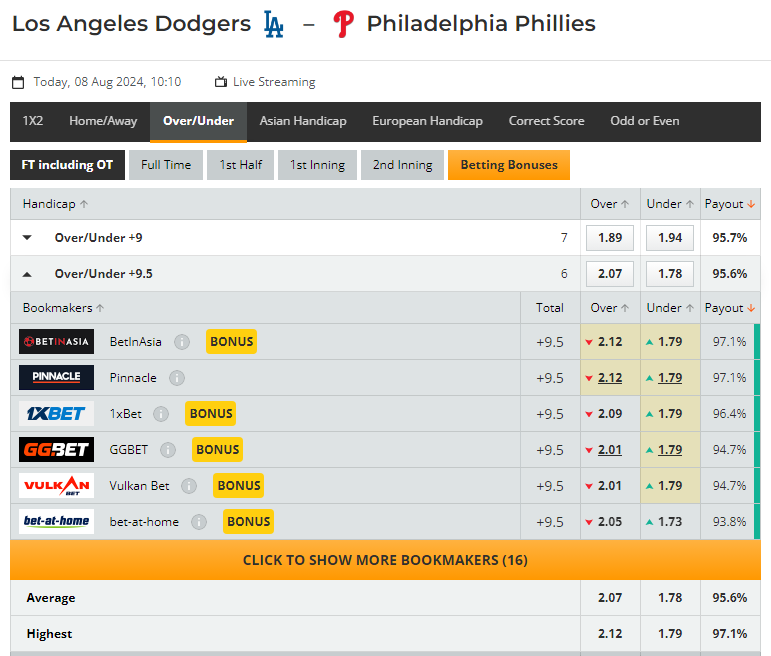Screen dimensions: 771x656
Task: Open the Correct Score tab
Action: [x=546, y=121]
